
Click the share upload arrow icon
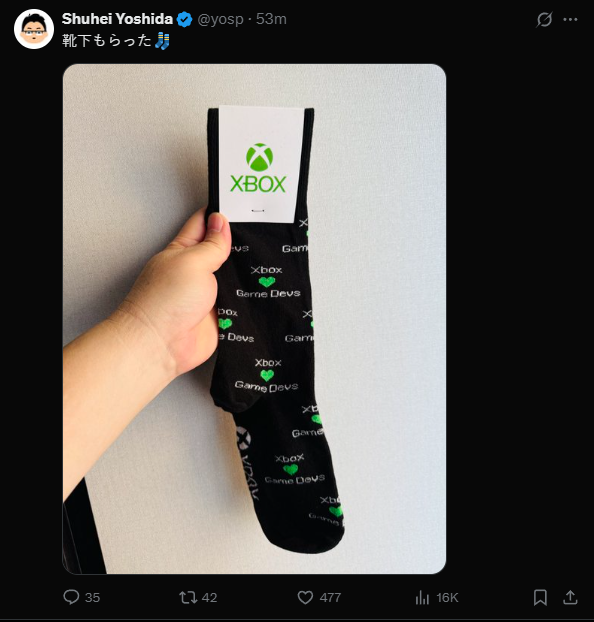coord(570,597)
